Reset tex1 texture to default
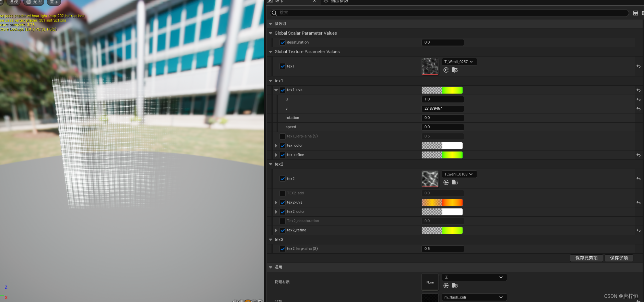644x302 pixels. [639, 66]
